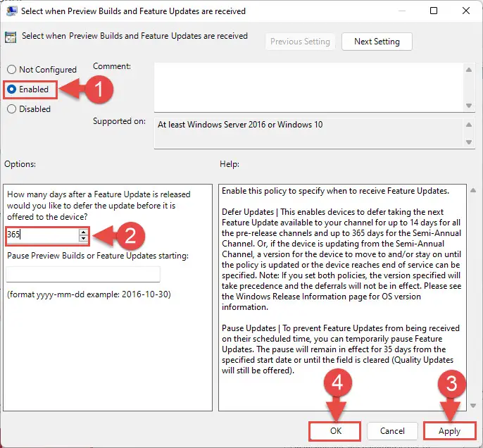Click the 'Comment:' label
The image size is (483, 448).
[x=112, y=66]
